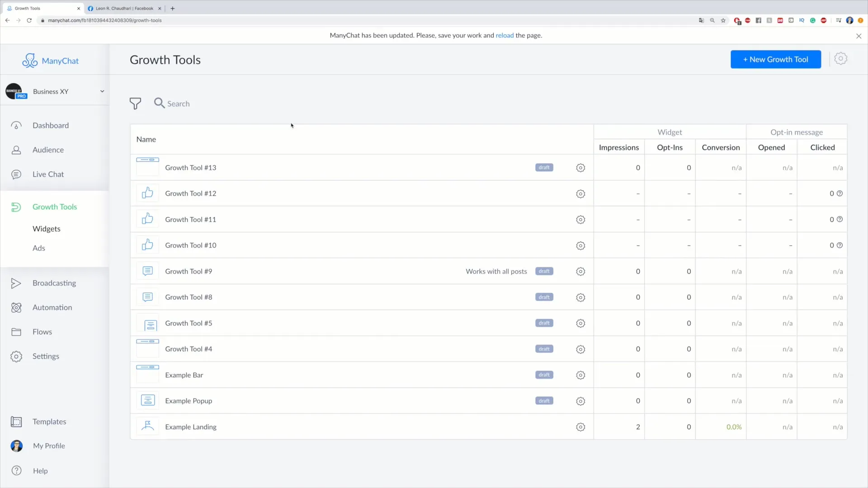The width and height of the screenshot is (868, 488).
Task: Click the Audience sidebar icon
Action: [x=16, y=150]
